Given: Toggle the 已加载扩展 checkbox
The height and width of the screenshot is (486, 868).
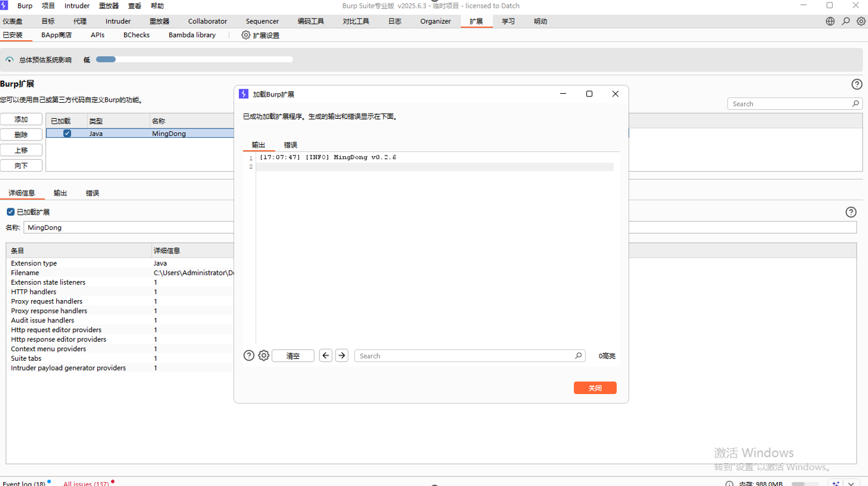Looking at the screenshot, I should tap(10, 212).
